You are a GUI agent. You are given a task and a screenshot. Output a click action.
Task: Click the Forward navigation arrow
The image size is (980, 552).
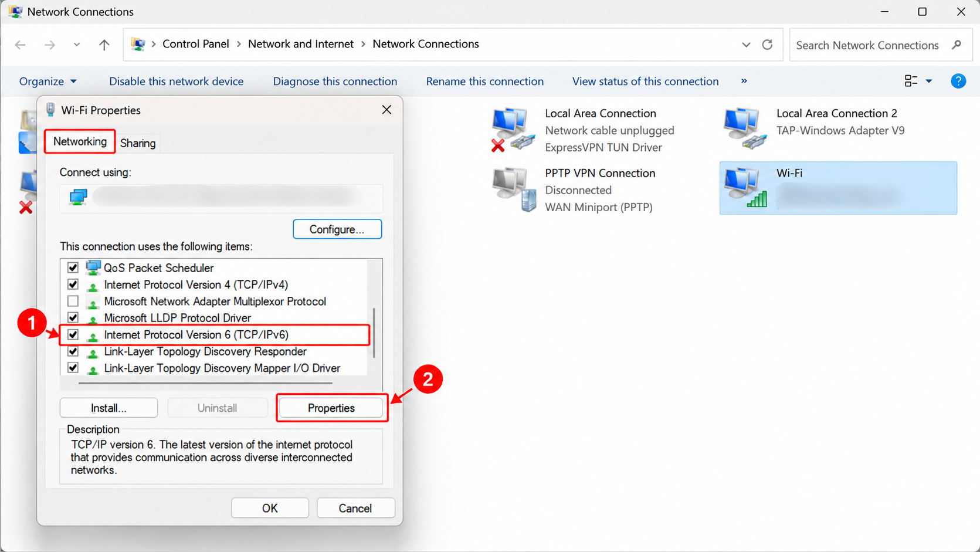[50, 45]
